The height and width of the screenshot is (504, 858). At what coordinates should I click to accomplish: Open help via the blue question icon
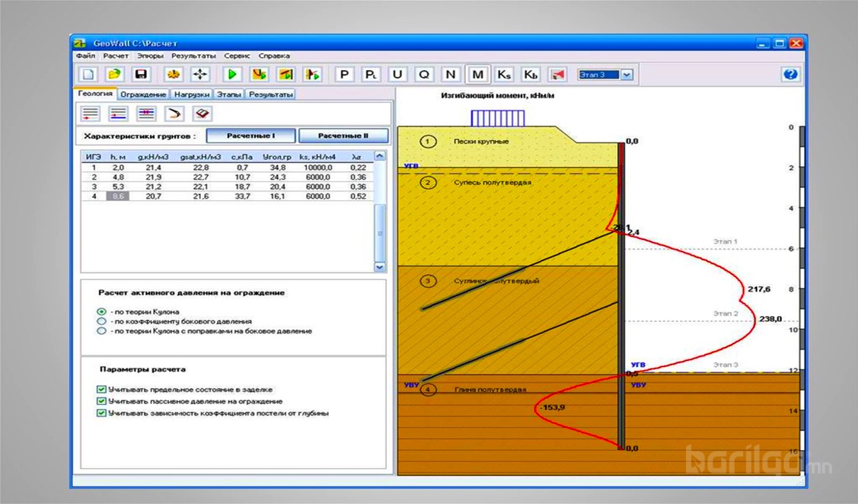(x=789, y=74)
